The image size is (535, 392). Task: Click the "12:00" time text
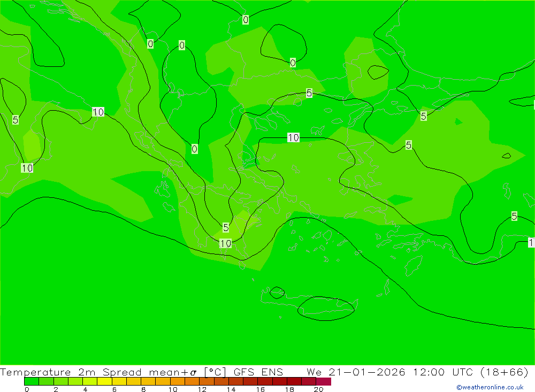(x=429, y=372)
